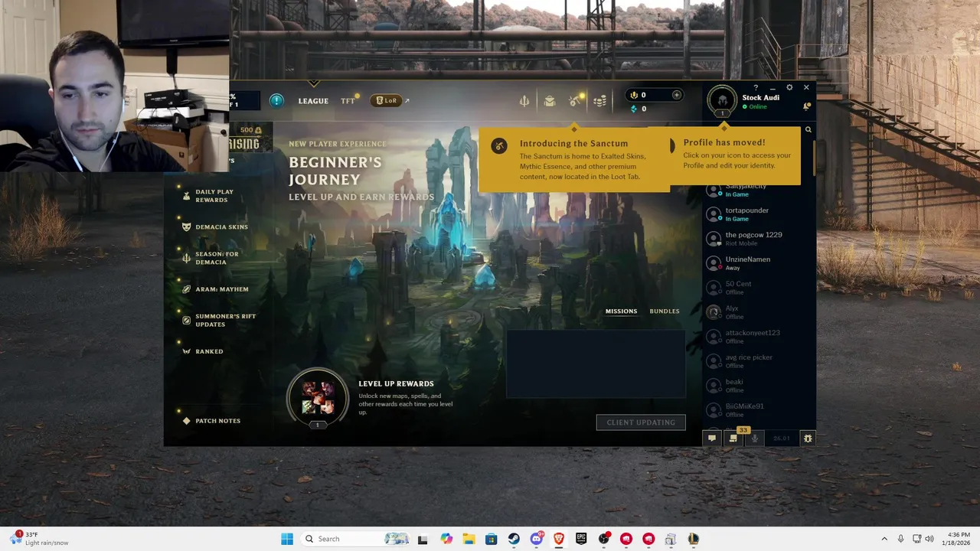Select the BUNDLES tab
980x551 pixels.
[x=665, y=311]
